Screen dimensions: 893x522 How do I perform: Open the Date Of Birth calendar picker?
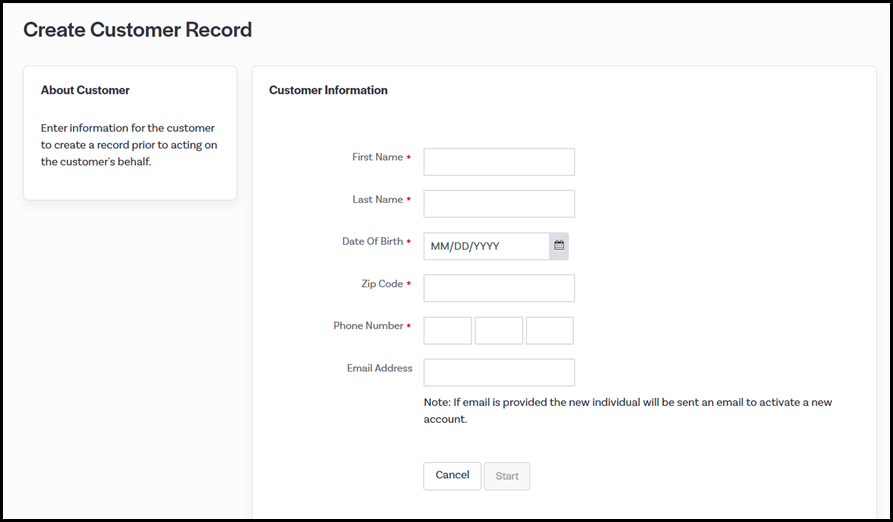[x=559, y=246]
